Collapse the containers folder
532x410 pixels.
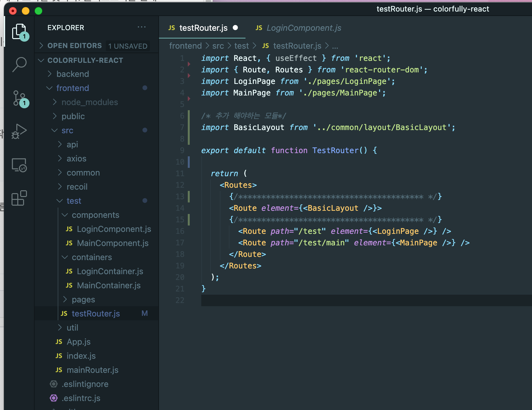pyautogui.click(x=65, y=257)
